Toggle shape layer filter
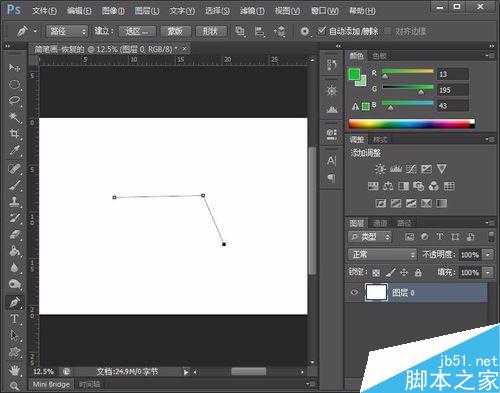This screenshot has width=500, height=393. [x=455, y=237]
